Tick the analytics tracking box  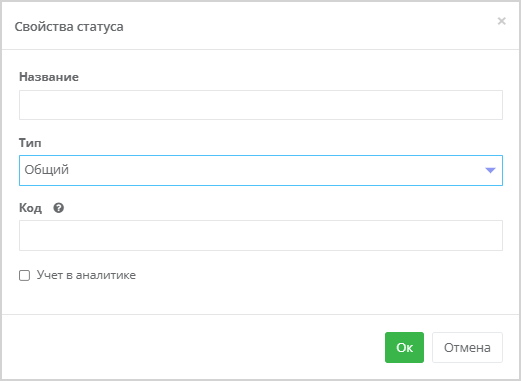tap(24, 275)
